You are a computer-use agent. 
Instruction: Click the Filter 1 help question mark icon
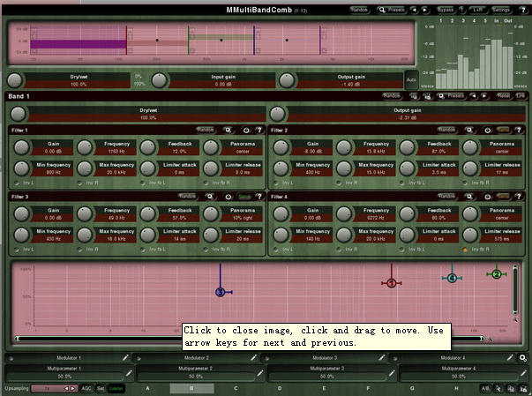point(259,130)
